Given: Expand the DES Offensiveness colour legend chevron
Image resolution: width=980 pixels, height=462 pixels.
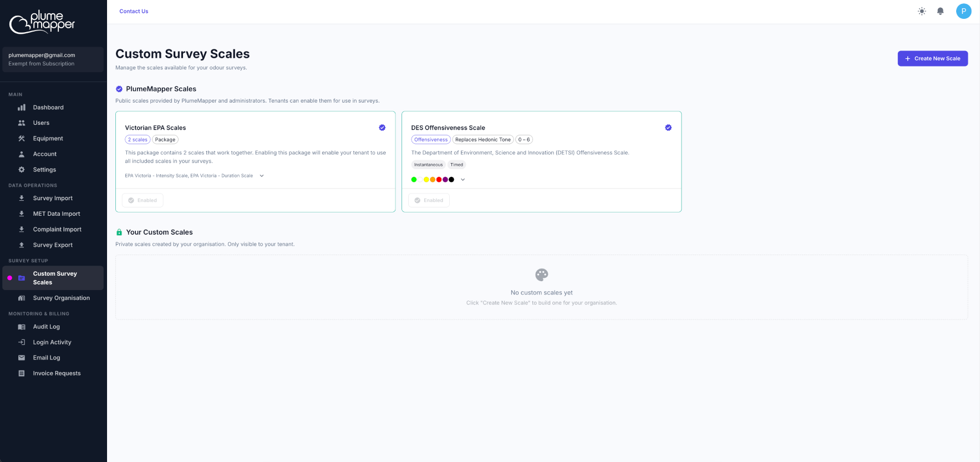Looking at the screenshot, I should pyautogui.click(x=463, y=180).
